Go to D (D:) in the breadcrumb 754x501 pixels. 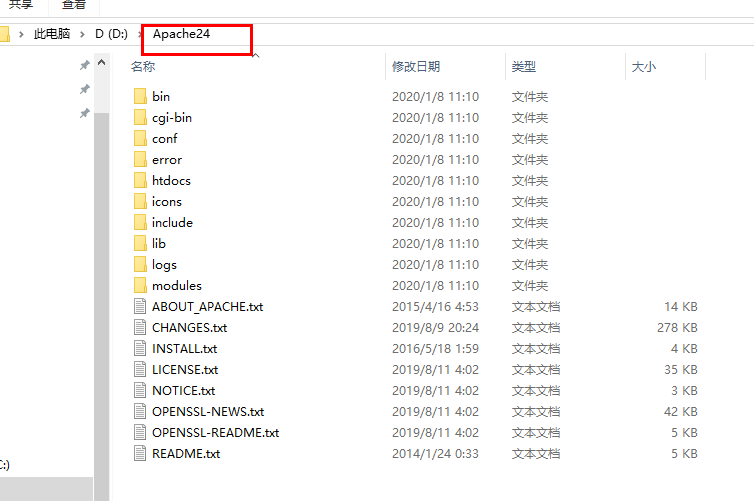coord(111,34)
